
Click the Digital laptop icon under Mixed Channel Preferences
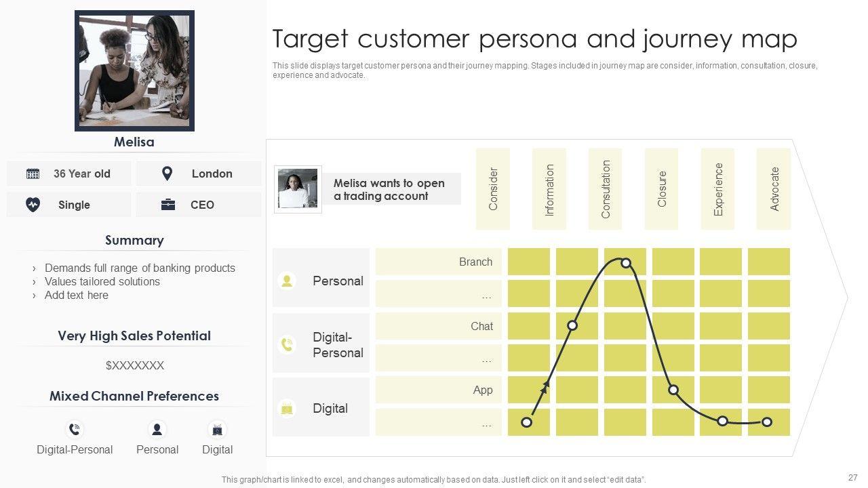tap(217, 429)
